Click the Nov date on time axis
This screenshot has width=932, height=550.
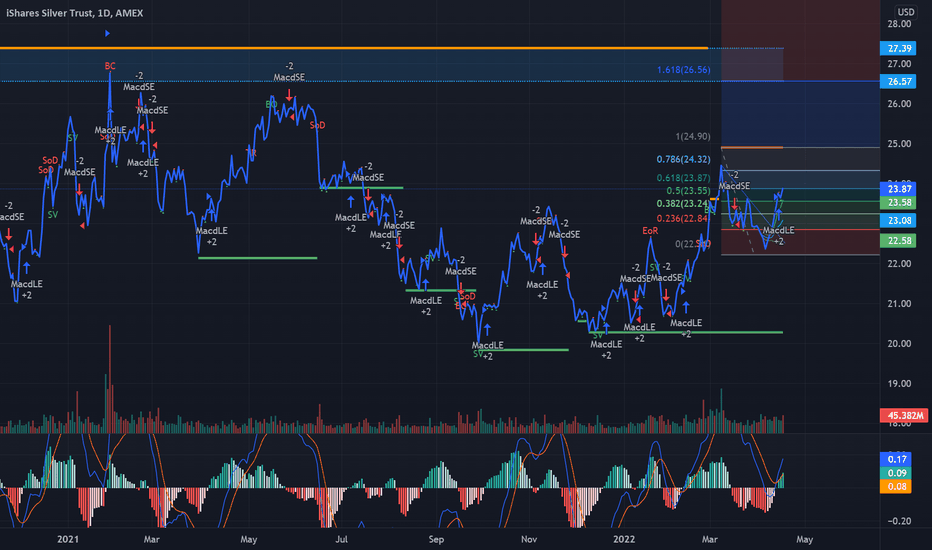[x=529, y=539]
